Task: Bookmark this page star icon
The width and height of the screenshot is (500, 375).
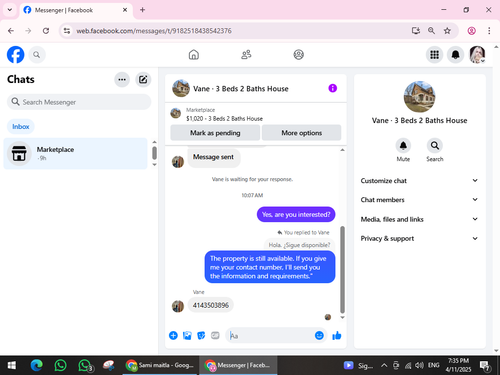Action: point(447,31)
